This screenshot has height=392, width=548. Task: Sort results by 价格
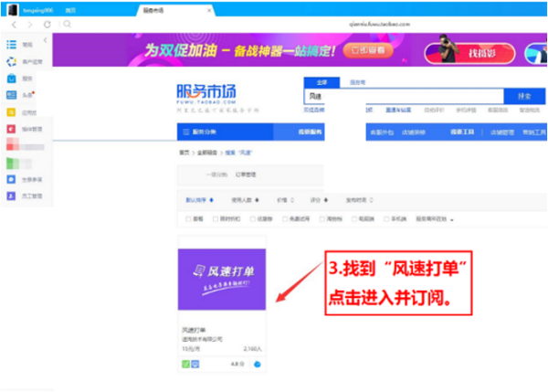286,200
